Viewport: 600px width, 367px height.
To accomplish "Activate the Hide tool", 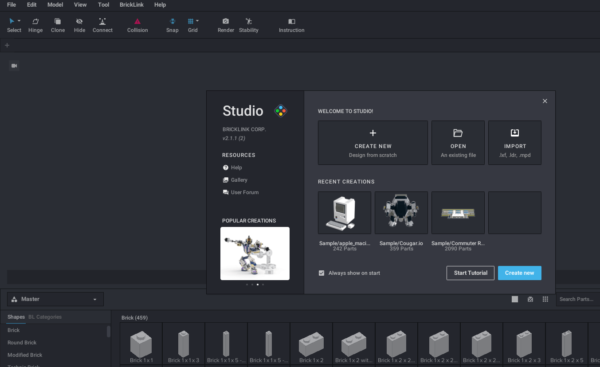I will pyautogui.click(x=79, y=25).
